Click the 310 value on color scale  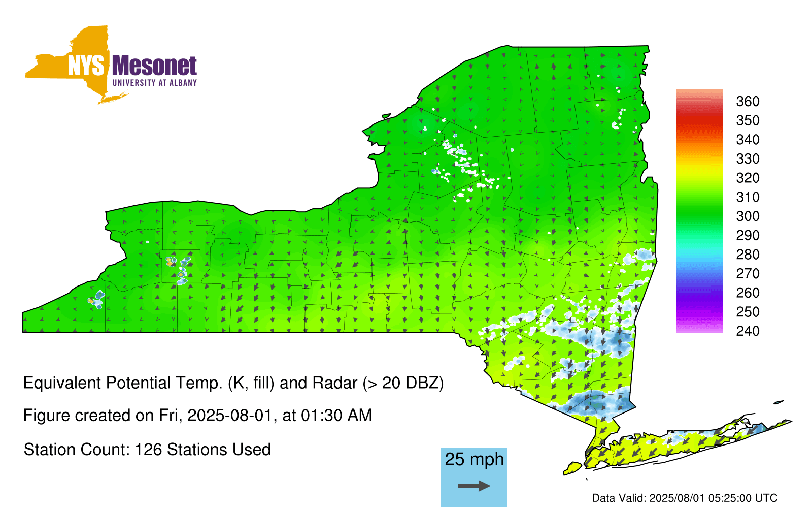748,197
